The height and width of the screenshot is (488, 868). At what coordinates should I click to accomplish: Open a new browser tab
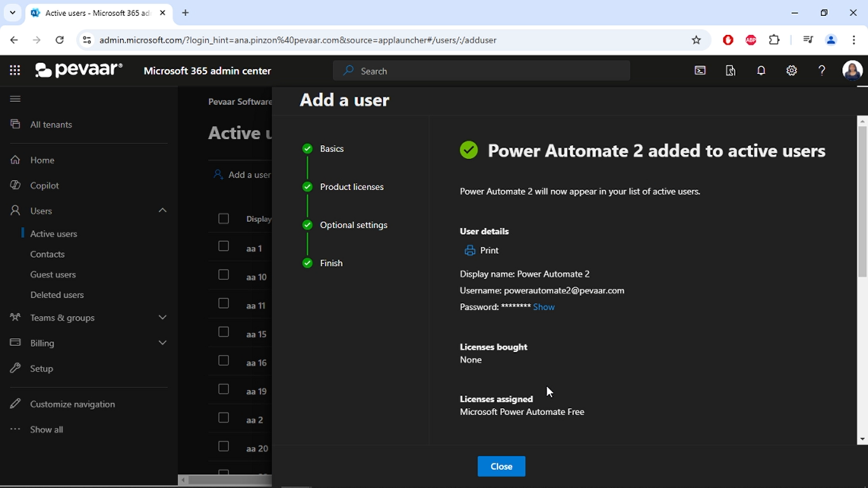(186, 13)
